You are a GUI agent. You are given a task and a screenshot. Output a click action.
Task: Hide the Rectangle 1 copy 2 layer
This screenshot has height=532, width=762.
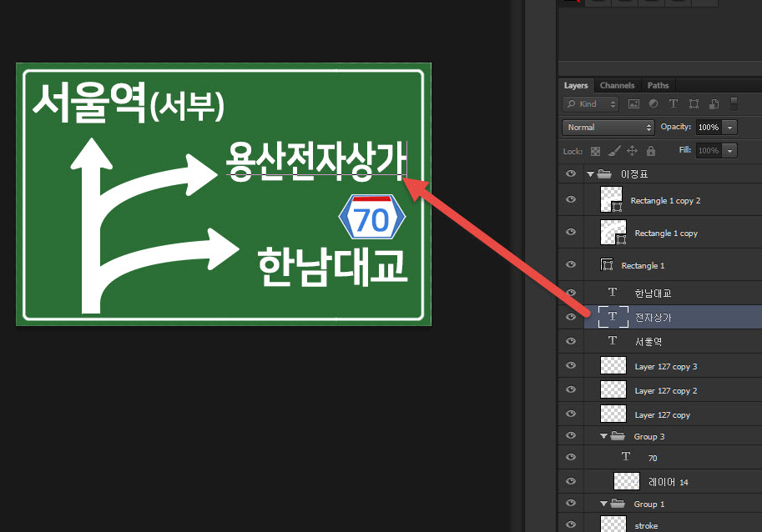point(571,199)
